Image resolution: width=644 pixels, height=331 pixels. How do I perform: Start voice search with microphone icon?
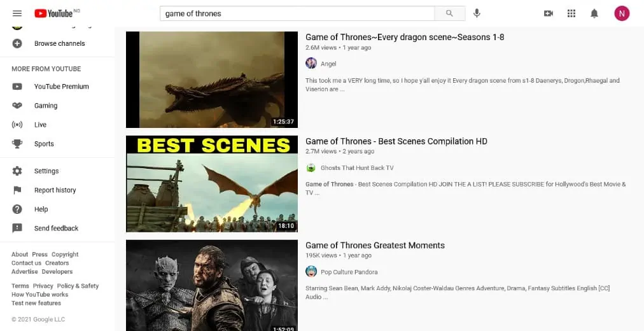point(477,13)
